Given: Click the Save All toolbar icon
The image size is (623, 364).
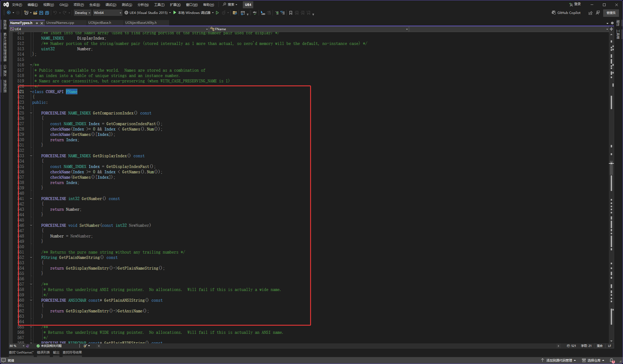Looking at the screenshot, I should point(47,13).
